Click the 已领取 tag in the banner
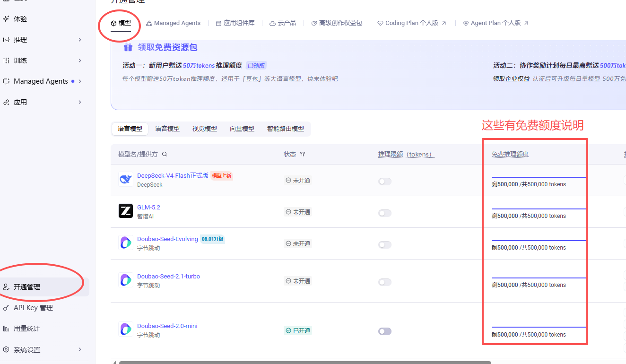This screenshot has height=364, width=626. 257,65
